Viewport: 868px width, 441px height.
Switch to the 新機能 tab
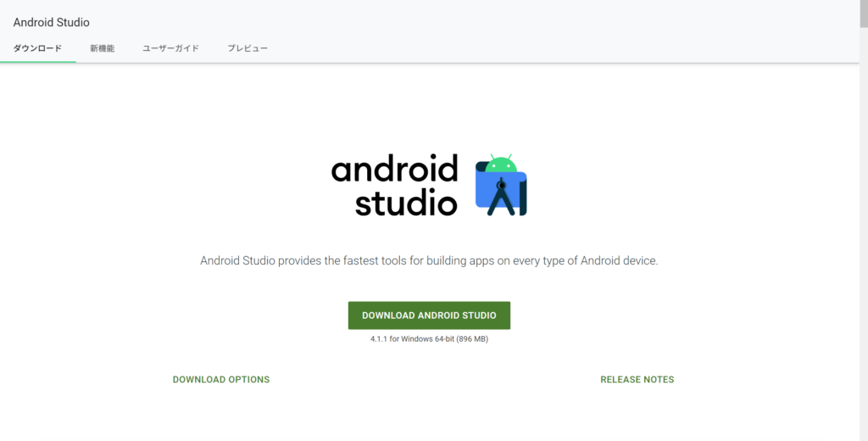click(103, 48)
